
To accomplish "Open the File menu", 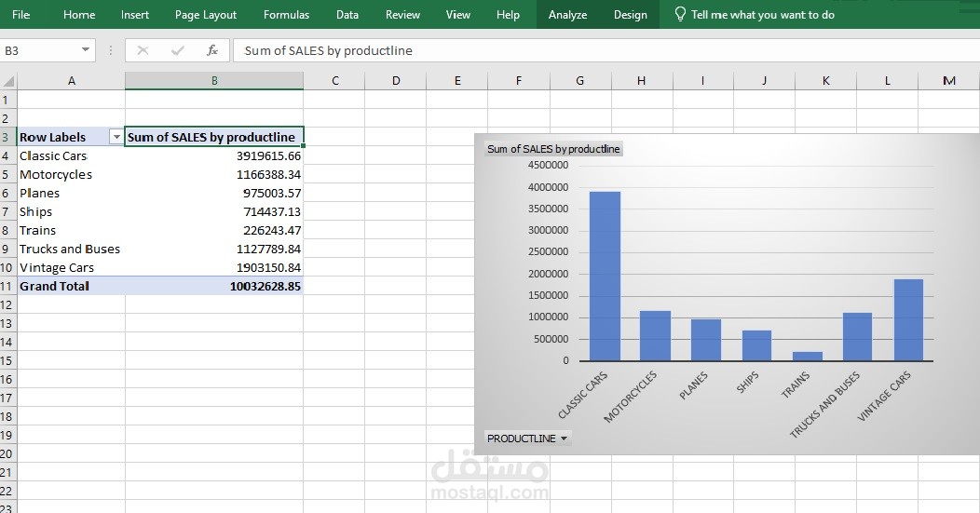I will click(x=20, y=14).
